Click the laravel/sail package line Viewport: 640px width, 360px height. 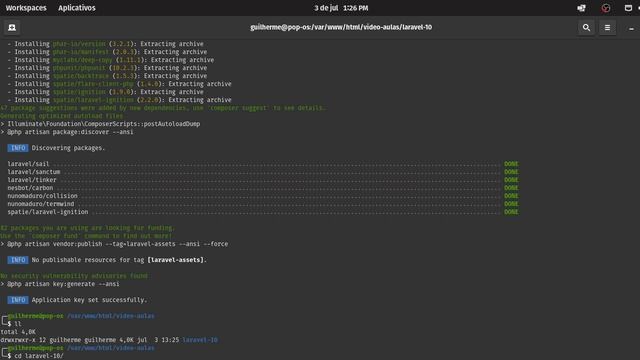(x=263, y=164)
